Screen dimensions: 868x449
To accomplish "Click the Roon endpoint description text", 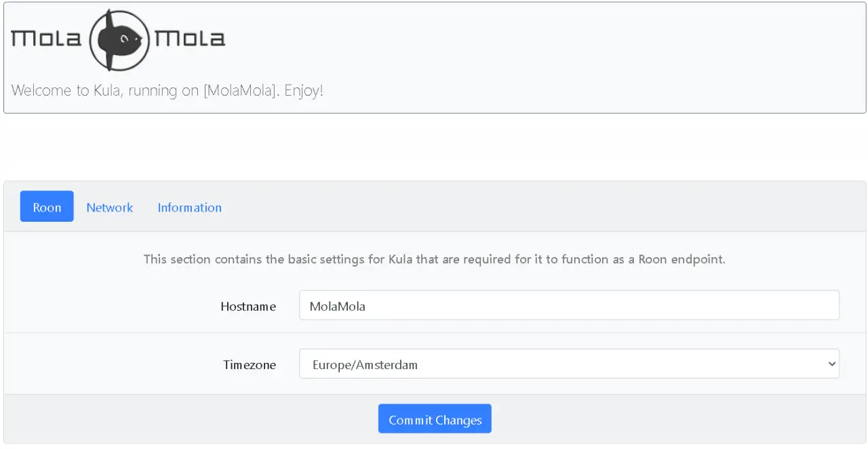I will [x=434, y=259].
